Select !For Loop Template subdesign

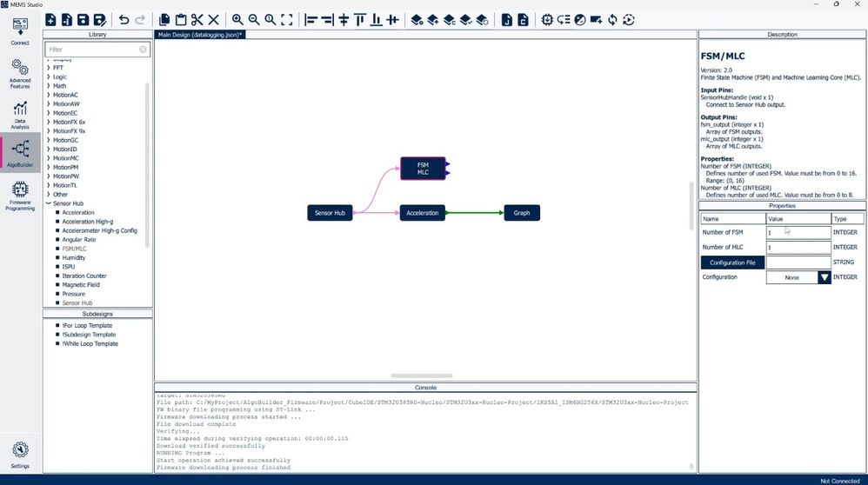coord(87,326)
